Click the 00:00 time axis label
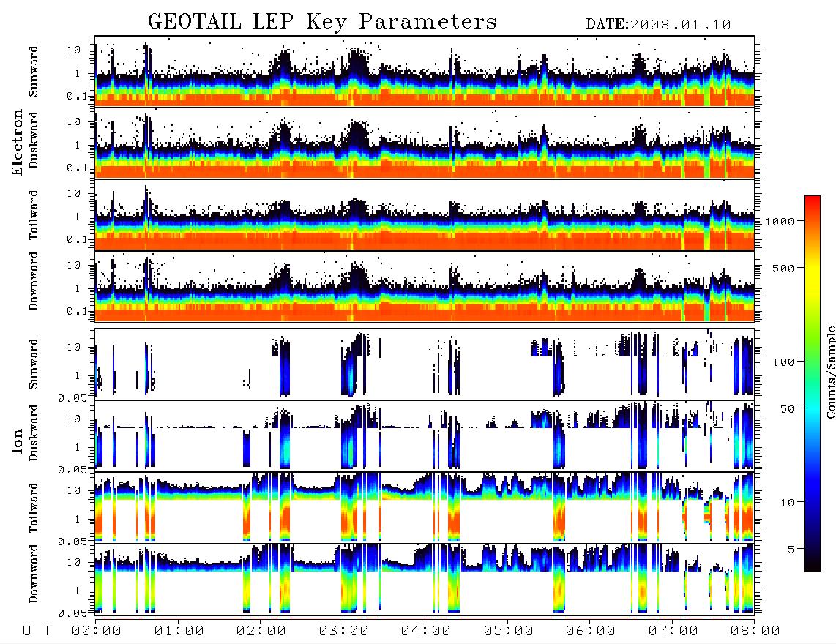Image resolution: width=836 pixels, height=644 pixels. pyautogui.click(x=97, y=632)
